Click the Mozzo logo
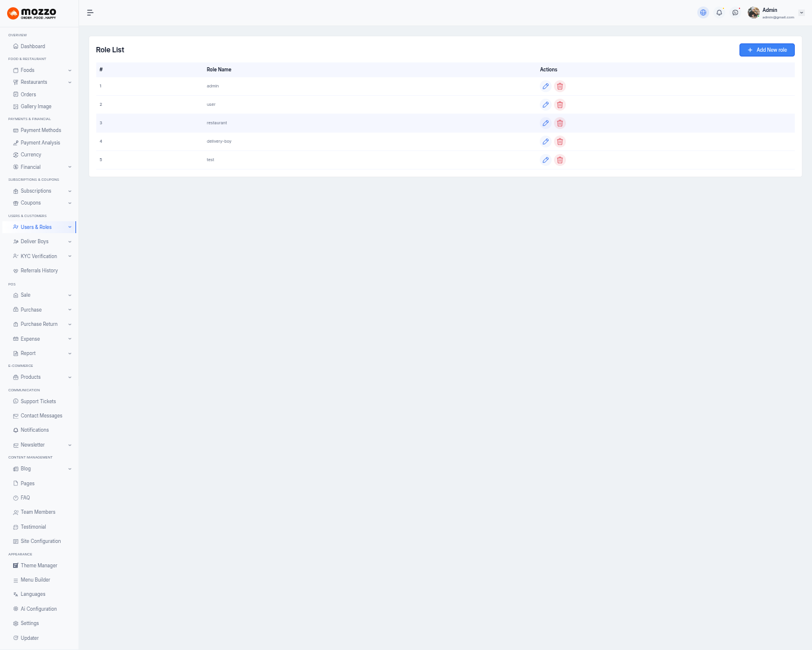812x650 pixels. click(32, 13)
